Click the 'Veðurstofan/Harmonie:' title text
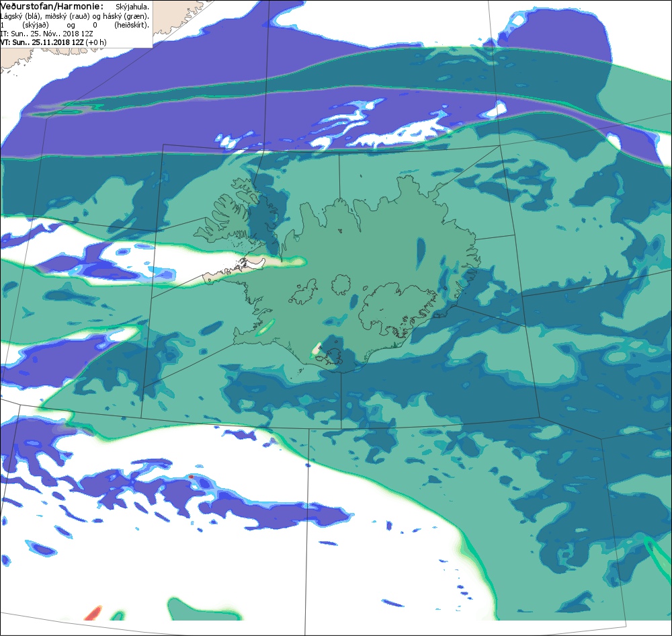 (52, 7)
